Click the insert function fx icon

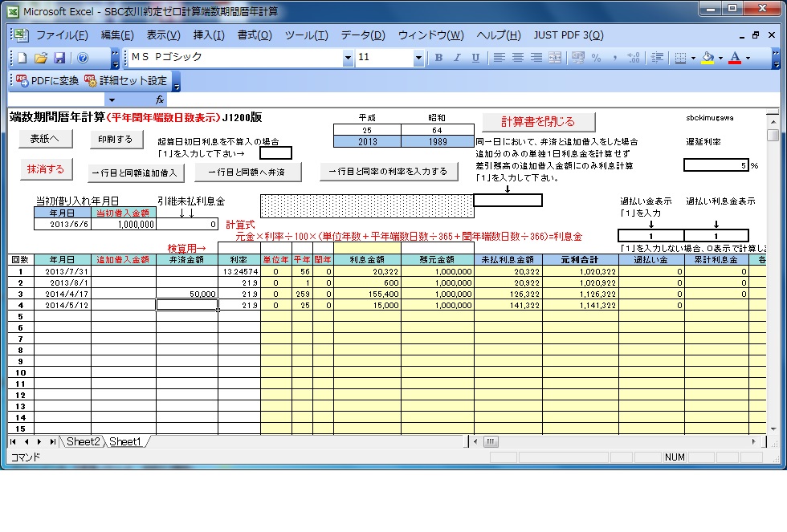coord(160,99)
